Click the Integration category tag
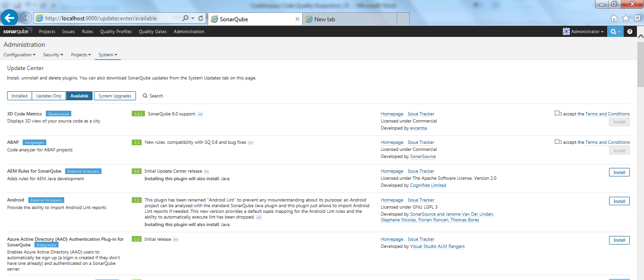Image resolution: width=644 pixels, height=280 pixels. tap(46, 245)
